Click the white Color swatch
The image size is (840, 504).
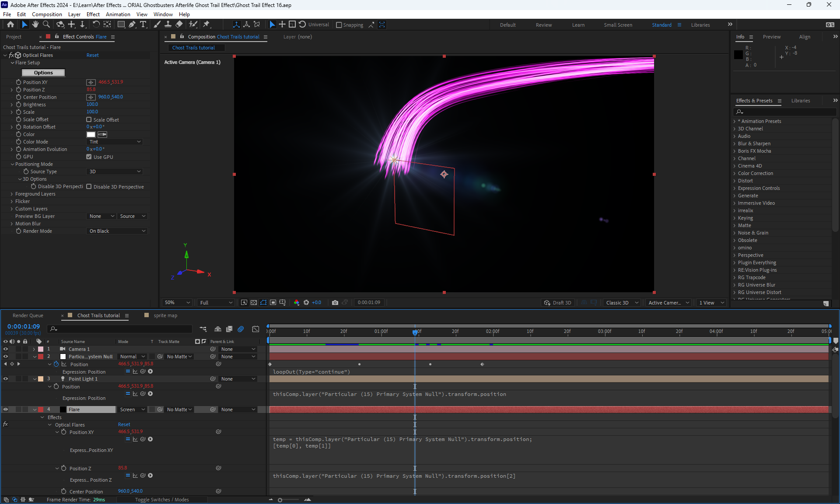[x=91, y=134]
